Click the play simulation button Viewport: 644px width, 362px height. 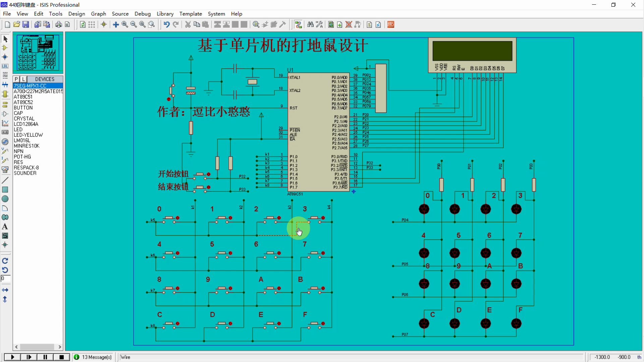click(x=12, y=357)
